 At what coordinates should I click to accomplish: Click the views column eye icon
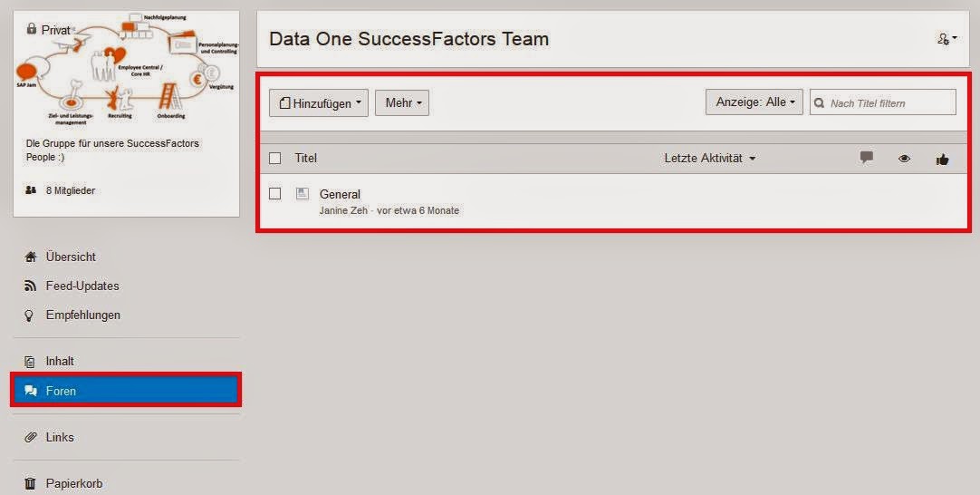pos(904,159)
